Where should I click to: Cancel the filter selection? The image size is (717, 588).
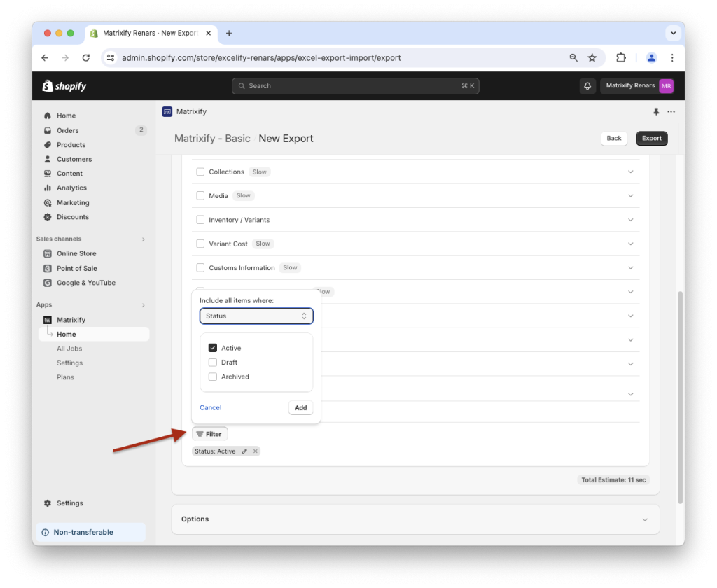(210, 407)
